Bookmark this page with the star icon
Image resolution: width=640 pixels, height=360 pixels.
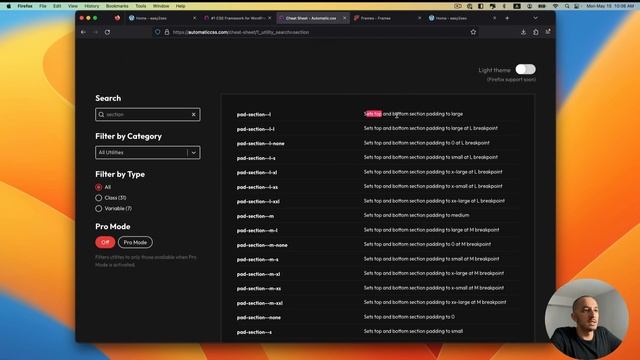pos(473,32)
